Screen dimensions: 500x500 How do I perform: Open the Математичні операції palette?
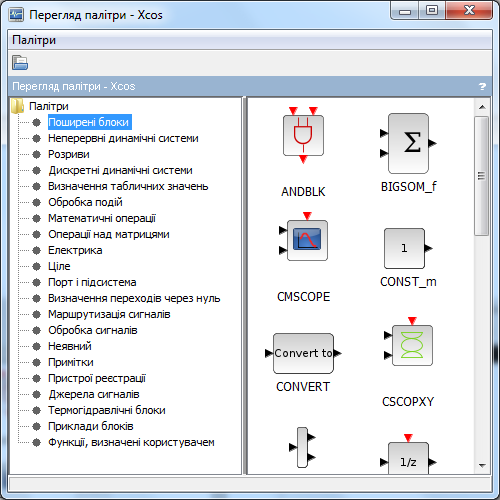click(x=102, y=218)
